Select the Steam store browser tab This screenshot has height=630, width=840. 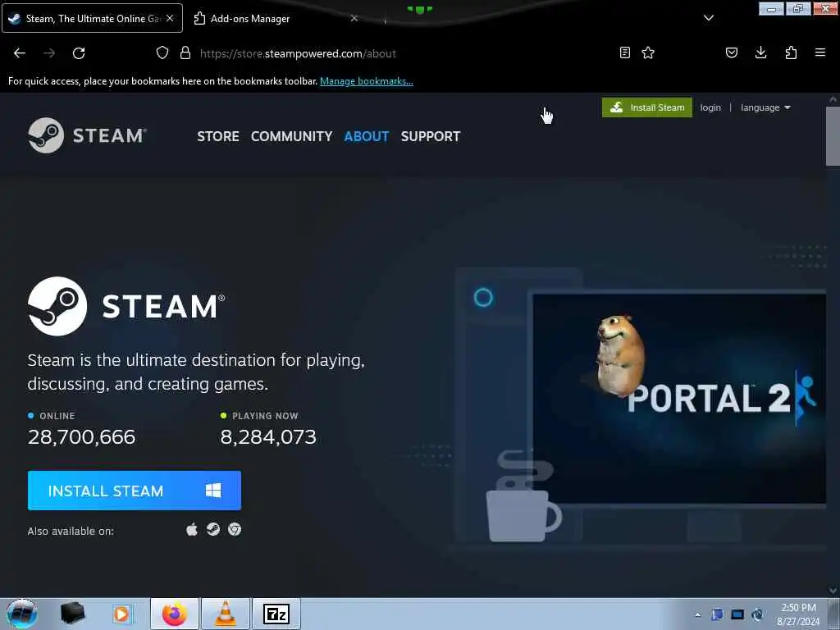click(92, 18)
